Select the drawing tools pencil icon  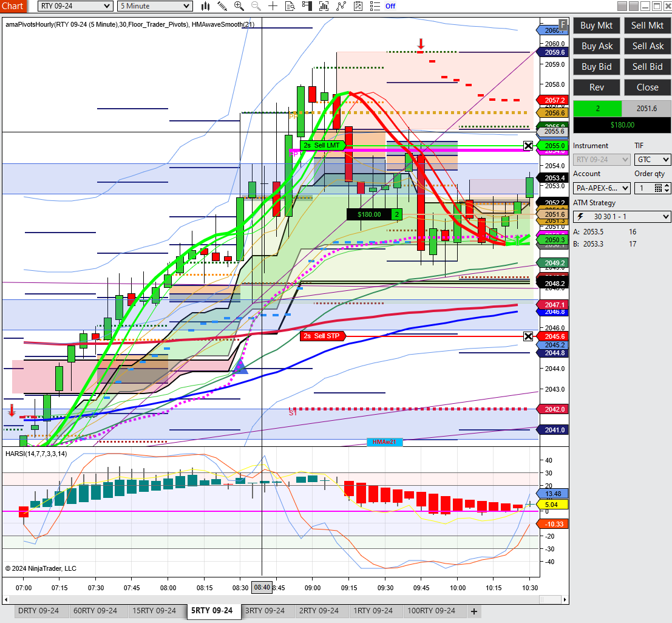tap(222, 6)
